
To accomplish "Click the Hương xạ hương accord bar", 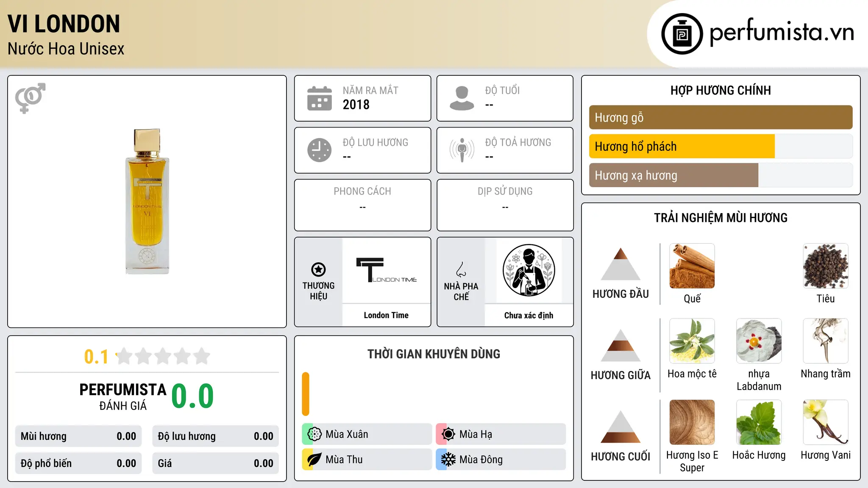I will [x=721, y=175].
